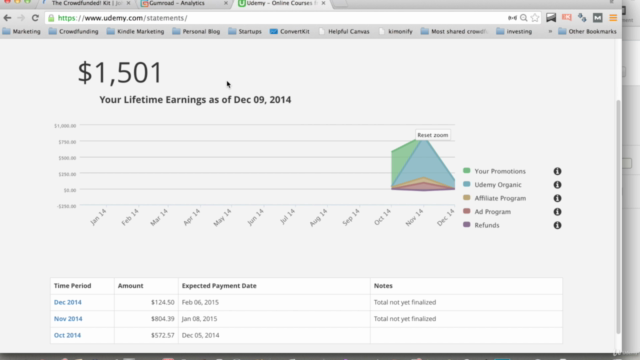The width and height of the screenshot is (640, 360).
Task: Show info for Refunds
Action: (557, 225)
